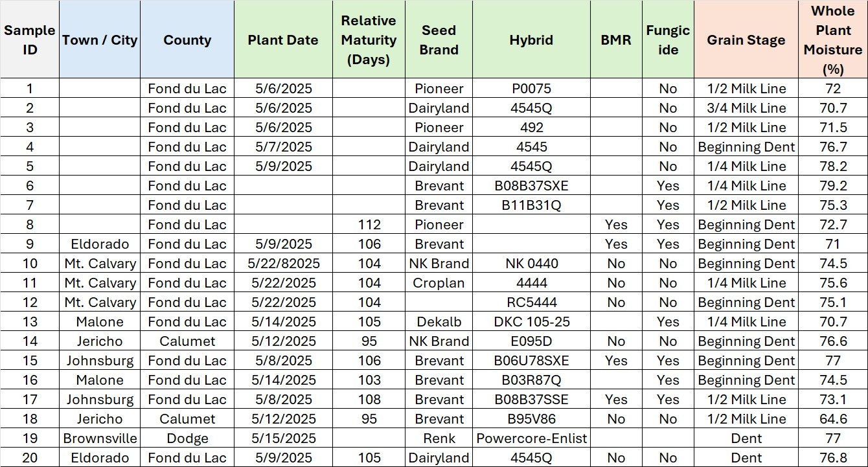Screen dimensions: 868x467
Task: Click the relative maturity cell showing 112
Action: click(369, 225)
